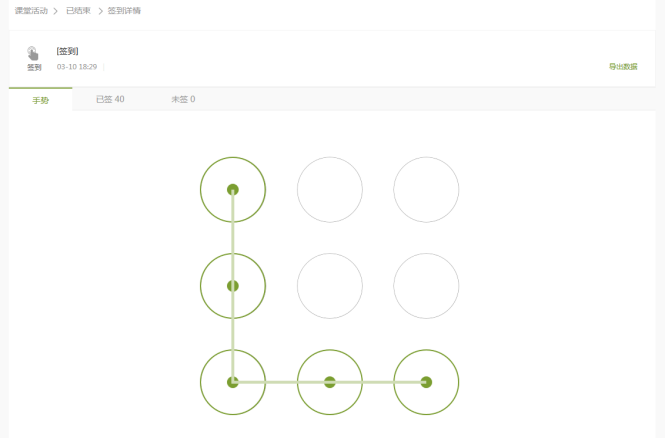The image size is (665, 438).
Task: Switch to the 手势 tab
Action: pos(41,100)
